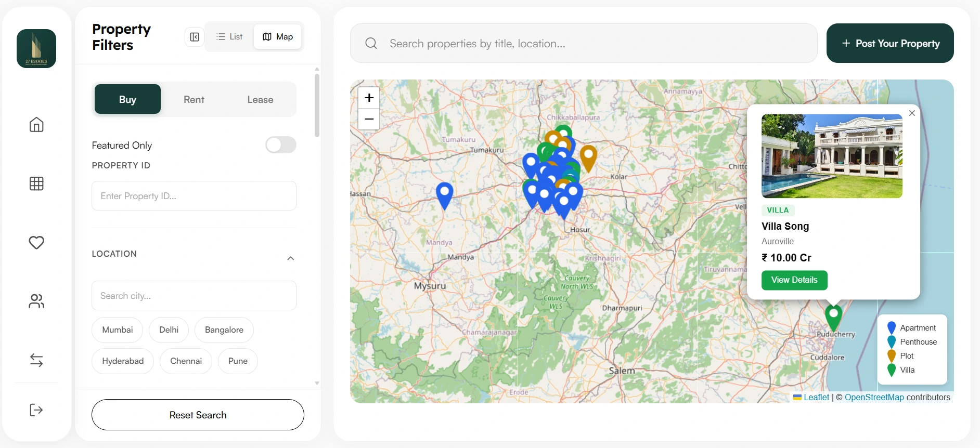The image size is (980, 448).
Task: Close the Villa Song popup
Action: tap(912, 113)
